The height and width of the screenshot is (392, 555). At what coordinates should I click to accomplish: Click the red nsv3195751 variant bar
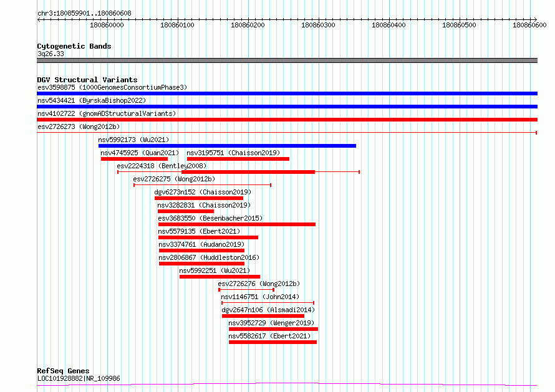(x=238, y=159)
